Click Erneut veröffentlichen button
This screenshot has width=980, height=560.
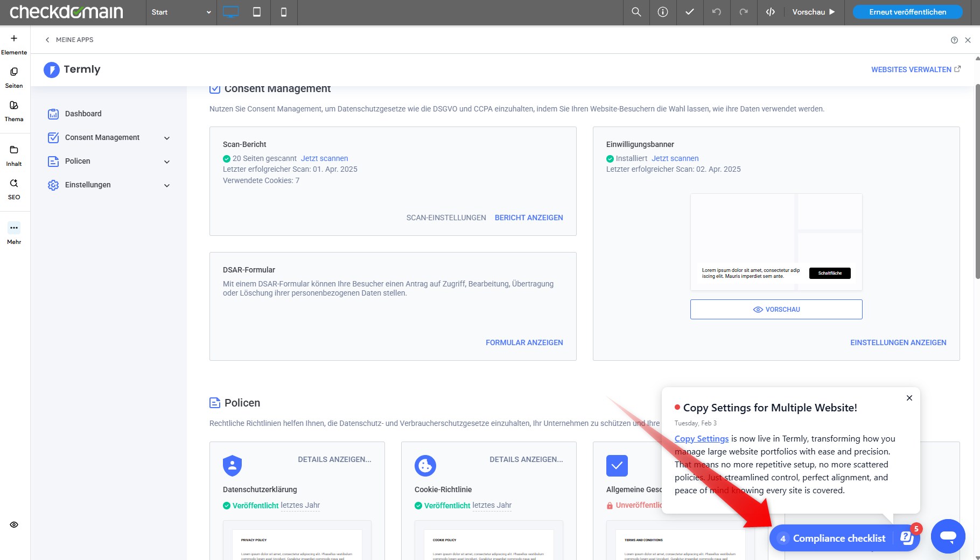click(x=907, y=12)
